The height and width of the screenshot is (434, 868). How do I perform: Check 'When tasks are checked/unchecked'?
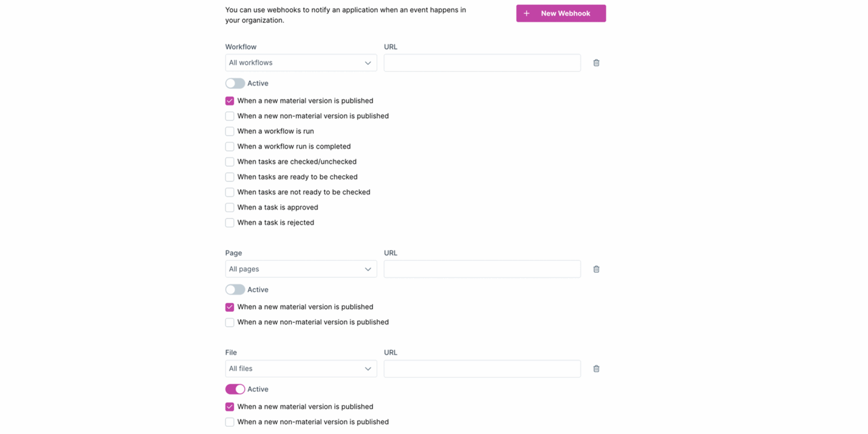pos(229,162)
